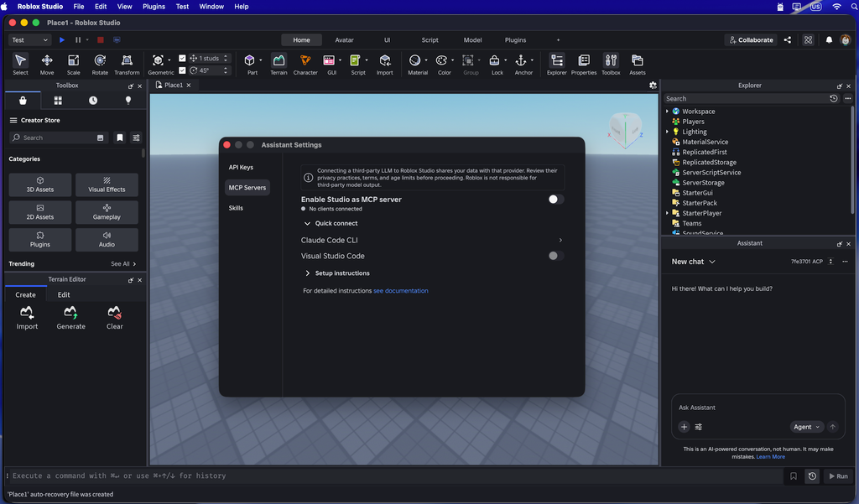
Task: Open the Terrain editor tool
Action: pos(279,64)
